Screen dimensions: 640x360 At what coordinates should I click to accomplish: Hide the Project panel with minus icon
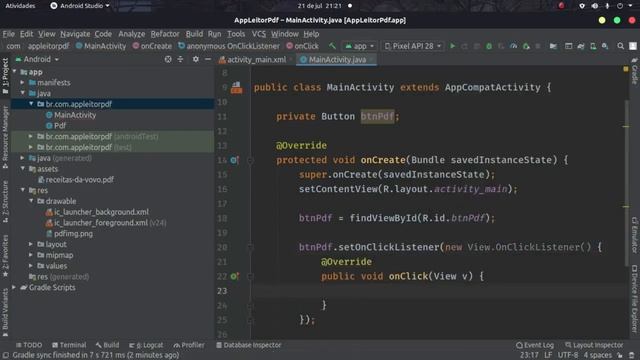pyautogui.click(x=208, y=59)
